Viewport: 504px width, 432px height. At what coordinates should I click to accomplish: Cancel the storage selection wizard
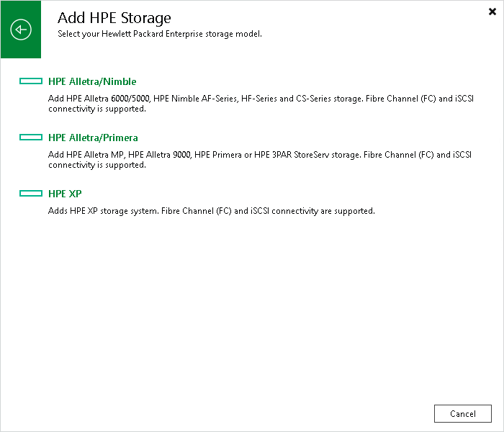tap(463, 414)
